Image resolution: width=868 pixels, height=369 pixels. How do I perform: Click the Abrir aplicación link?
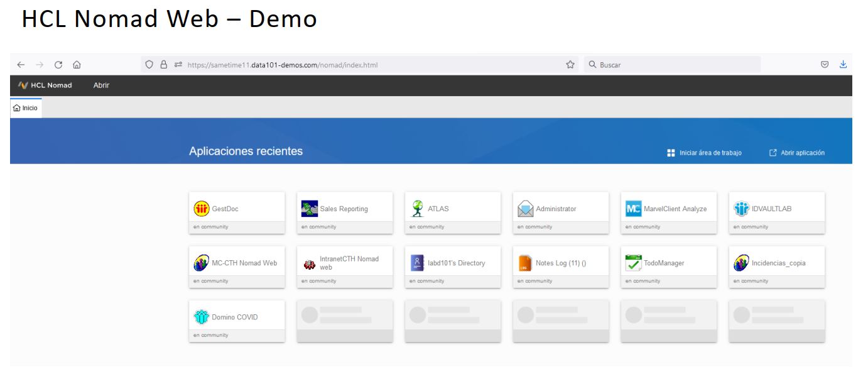(x=797, y=153)
